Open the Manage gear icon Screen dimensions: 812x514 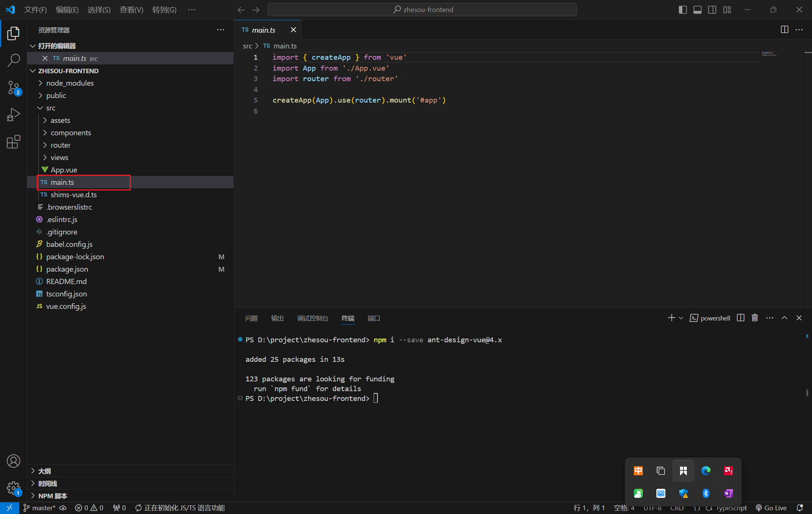[x=14, y=488]
